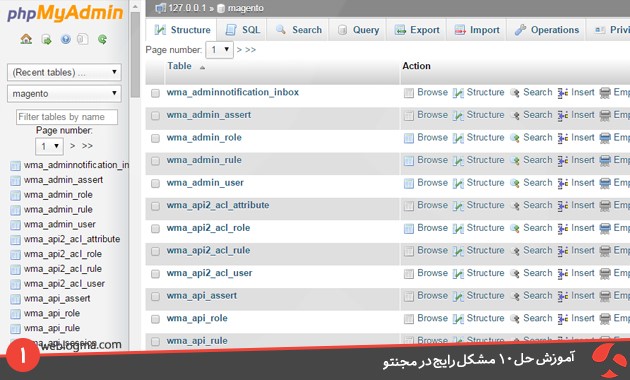Click the sidebar vertical scrollbar thumb

[x=135, y=54]
